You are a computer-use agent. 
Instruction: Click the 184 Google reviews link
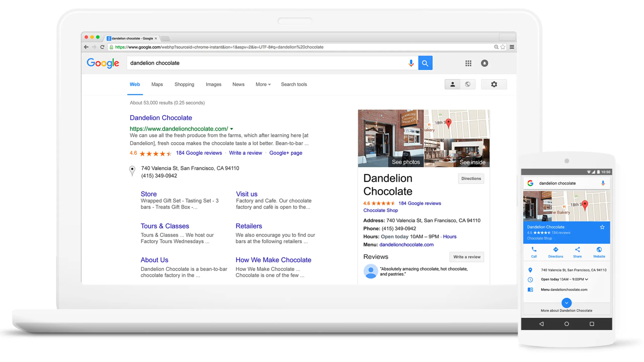click(198, 153)
